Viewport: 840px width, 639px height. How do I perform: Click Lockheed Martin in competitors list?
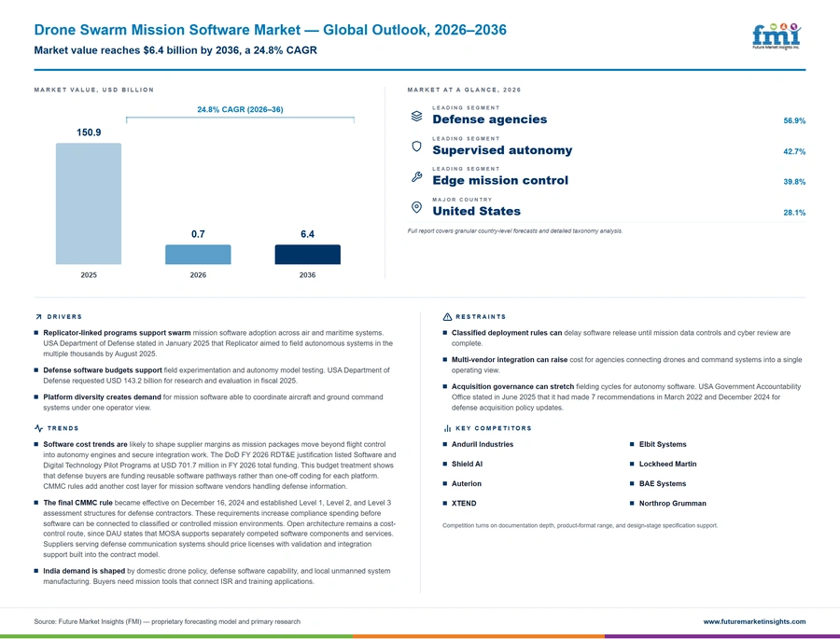tap(667, 464)
